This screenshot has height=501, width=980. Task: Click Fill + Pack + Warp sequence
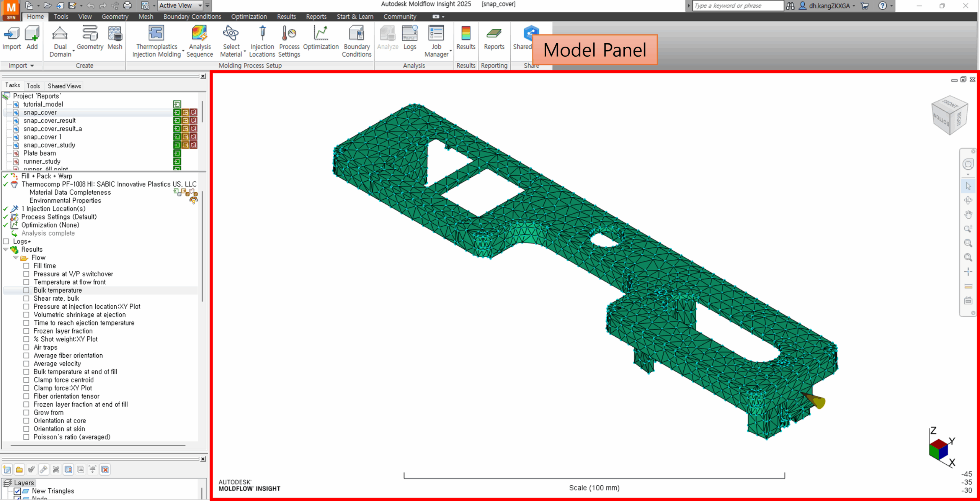click(47, 176)
